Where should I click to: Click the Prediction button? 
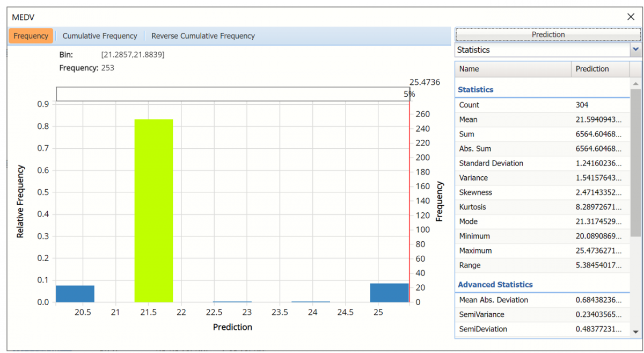click(548, 34)
